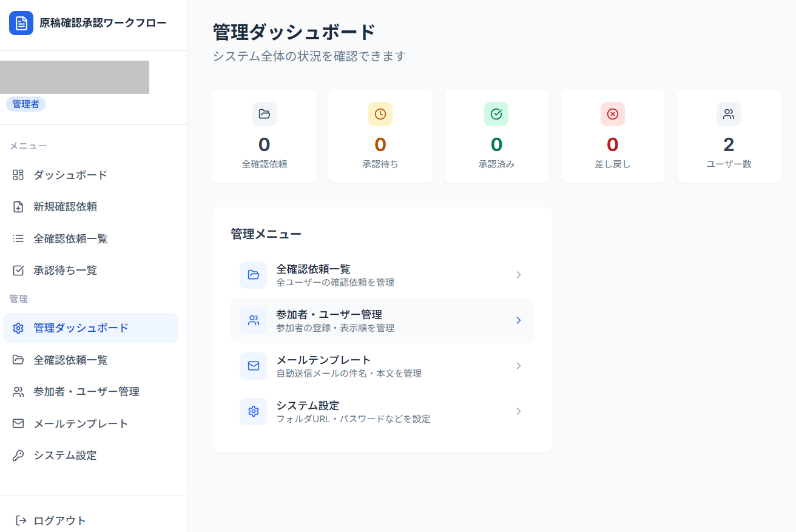Click the key icon beside sidebar システム設定
The width and height of the screenshot is (796, 532).
18,456
